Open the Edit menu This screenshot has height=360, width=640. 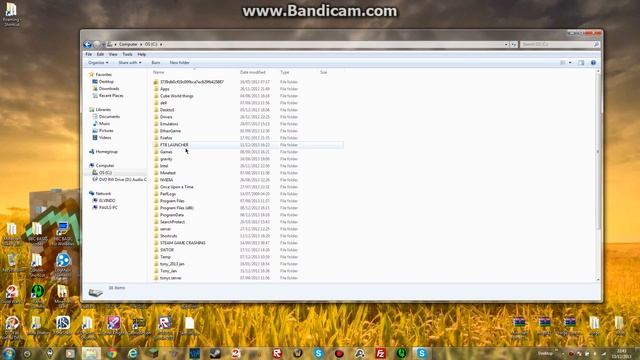[100, 54]
